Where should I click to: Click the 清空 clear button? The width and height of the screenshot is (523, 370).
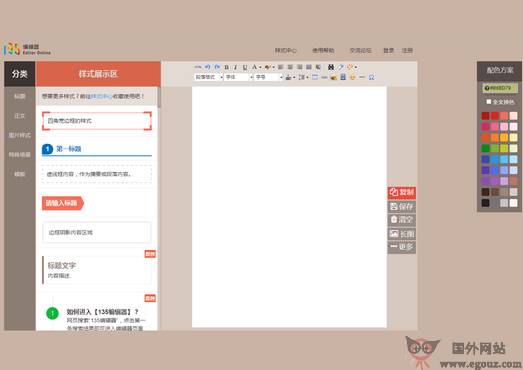[402, 220]
